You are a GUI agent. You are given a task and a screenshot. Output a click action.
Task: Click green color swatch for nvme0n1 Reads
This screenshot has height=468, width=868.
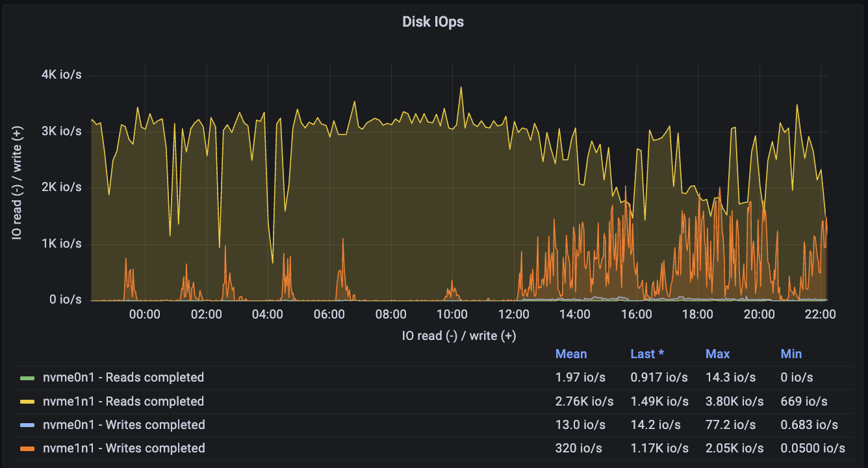(x=27, y=378)
